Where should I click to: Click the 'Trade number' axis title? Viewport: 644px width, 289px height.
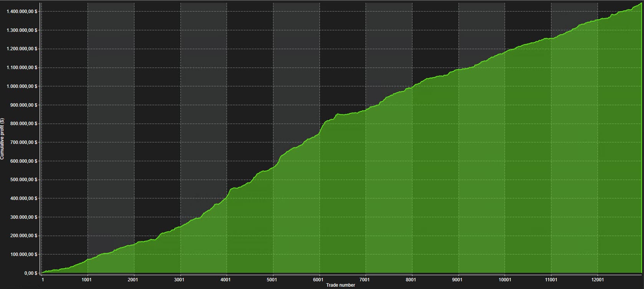341,285
